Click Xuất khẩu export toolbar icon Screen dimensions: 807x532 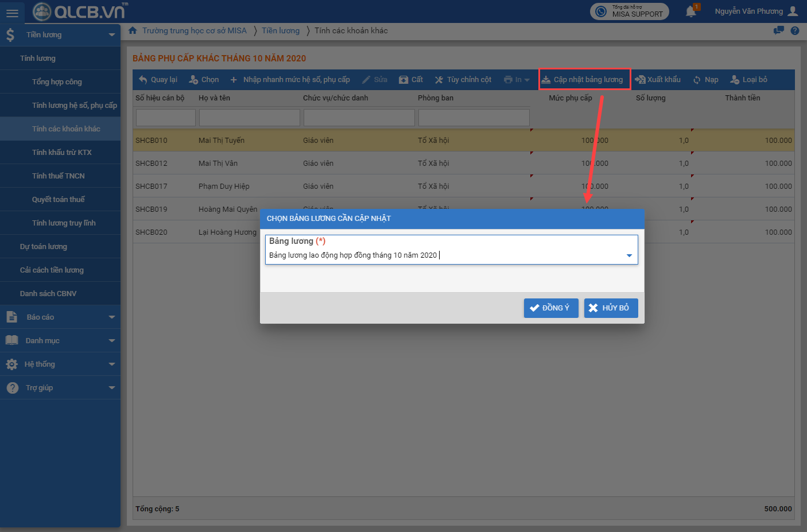tap(658, 80)
